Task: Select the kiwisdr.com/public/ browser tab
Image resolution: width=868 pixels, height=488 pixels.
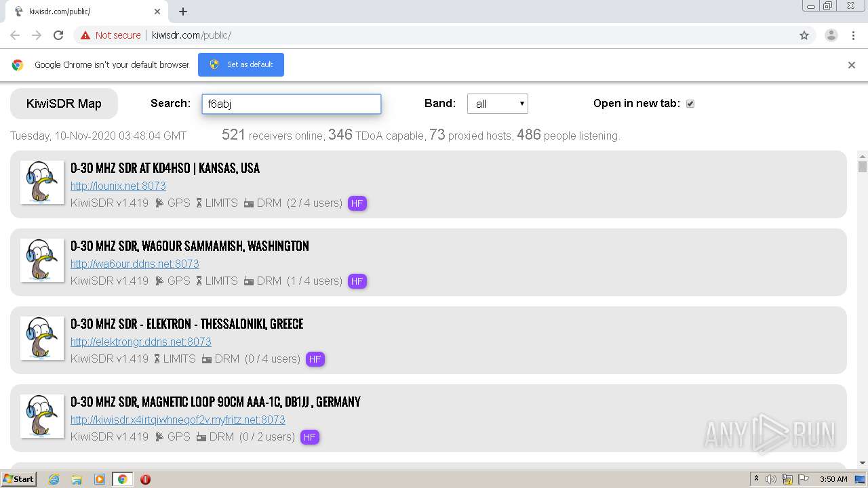Action: click(87, 12)
